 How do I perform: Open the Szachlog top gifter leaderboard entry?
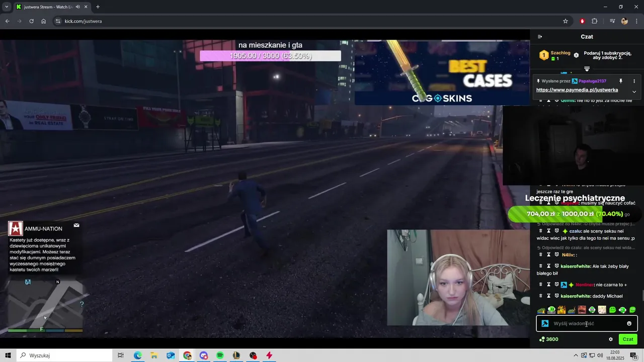point(554,55)
